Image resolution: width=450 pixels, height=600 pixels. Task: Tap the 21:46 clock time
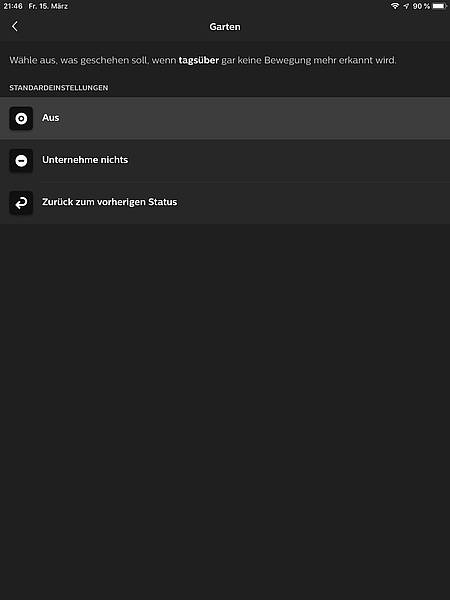[13, 6]
